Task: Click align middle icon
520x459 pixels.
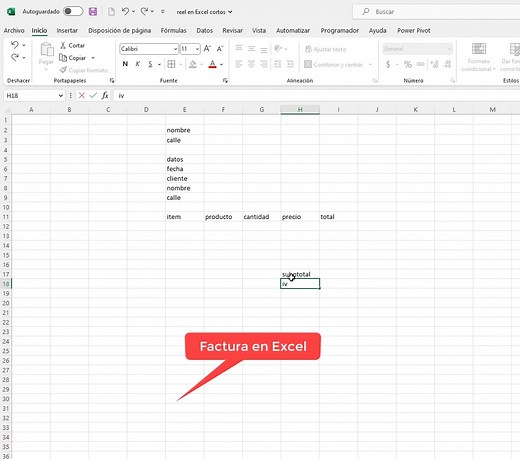Action: [x=251, y=49]
